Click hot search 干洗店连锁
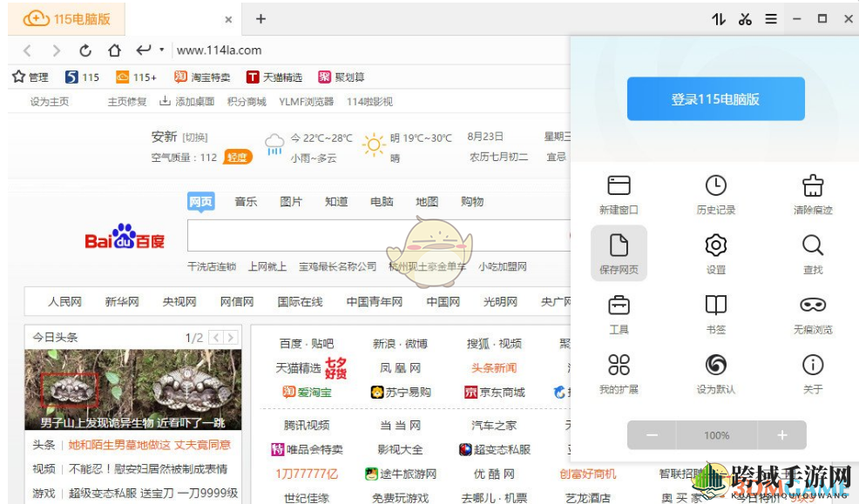 click(212, 266)
